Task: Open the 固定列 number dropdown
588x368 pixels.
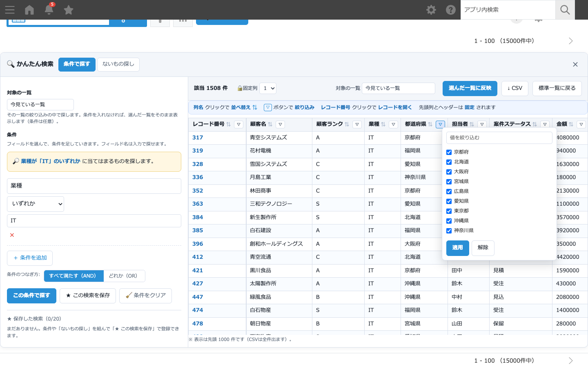Action: click(x=268, y=88)
